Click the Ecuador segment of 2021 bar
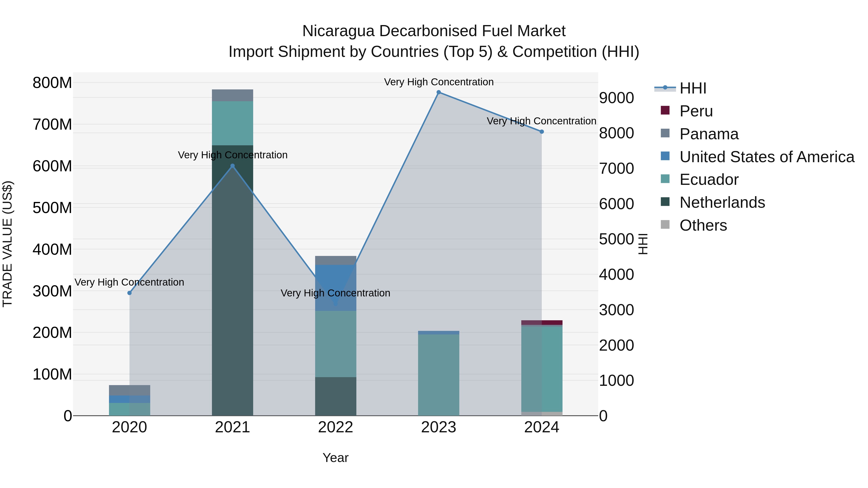Viewport: 868px width, 488px height. point(232,123)
